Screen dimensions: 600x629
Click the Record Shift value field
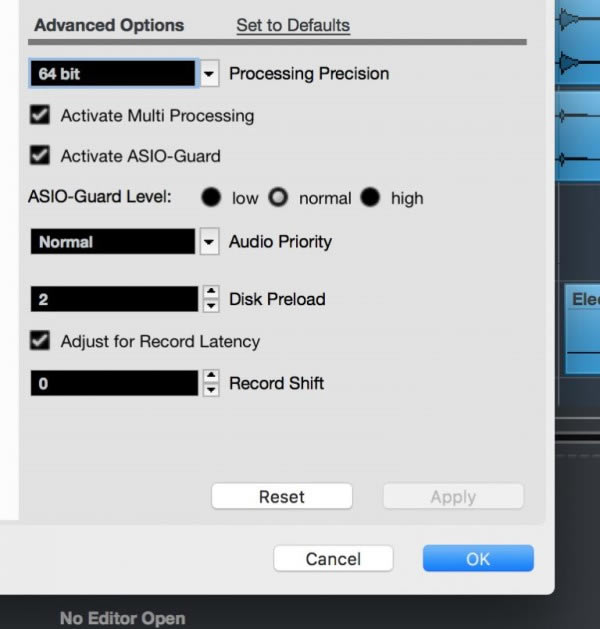(x=114, y=383)
